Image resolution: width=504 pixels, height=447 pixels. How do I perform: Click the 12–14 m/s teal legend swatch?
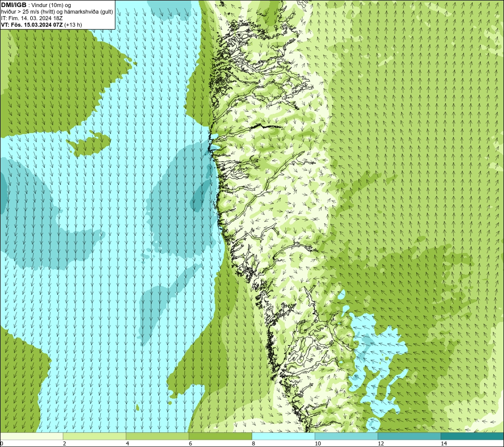pos(409,436)
